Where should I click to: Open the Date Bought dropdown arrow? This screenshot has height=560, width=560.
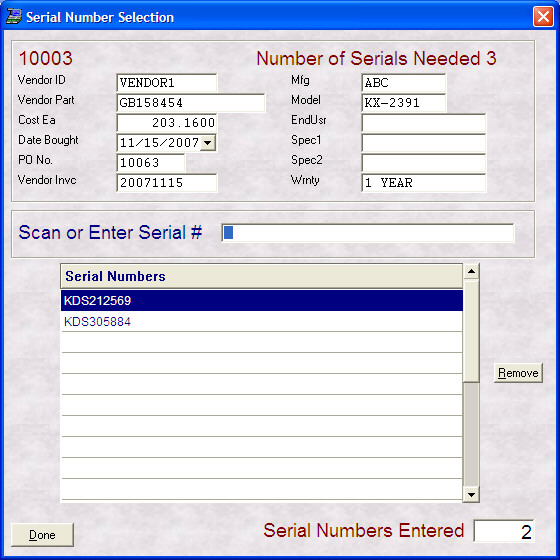(208, 143)
